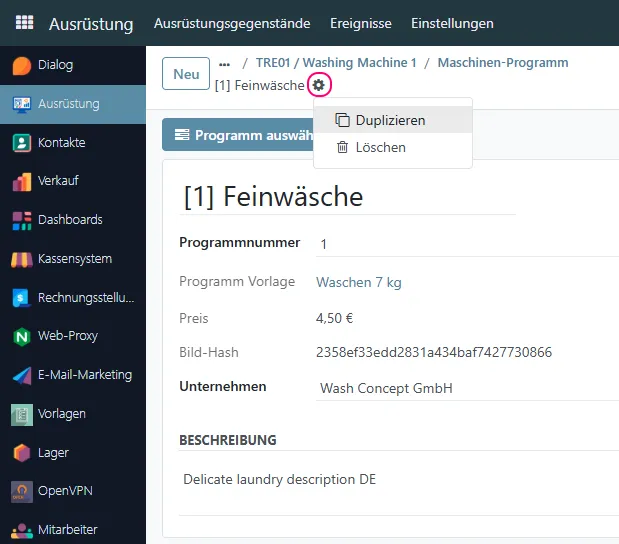Image resolution: width=619 pixels, height=544 pixels.
Task: Open E-Mail-Marketing app icon
Action: [x=22, y=376]
